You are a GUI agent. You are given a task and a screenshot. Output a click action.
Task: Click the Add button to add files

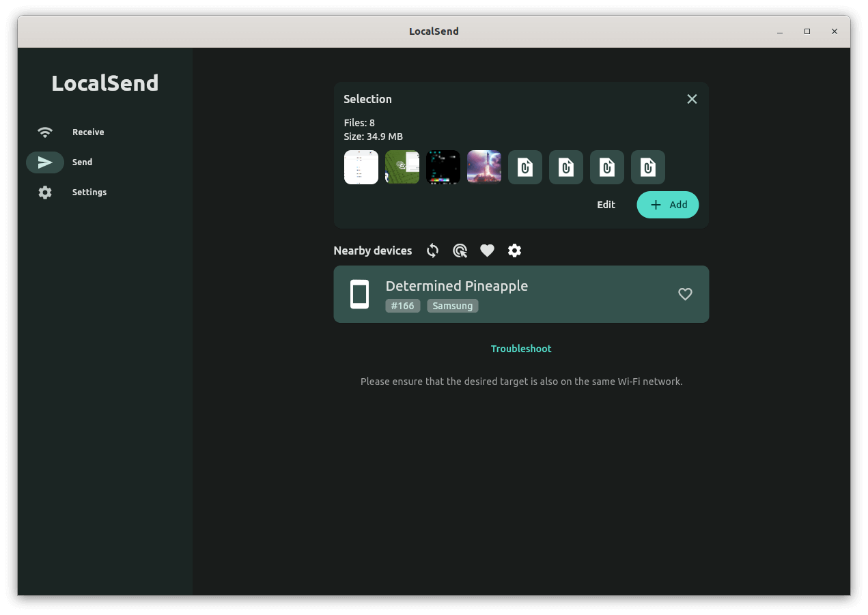click(667, 204)
